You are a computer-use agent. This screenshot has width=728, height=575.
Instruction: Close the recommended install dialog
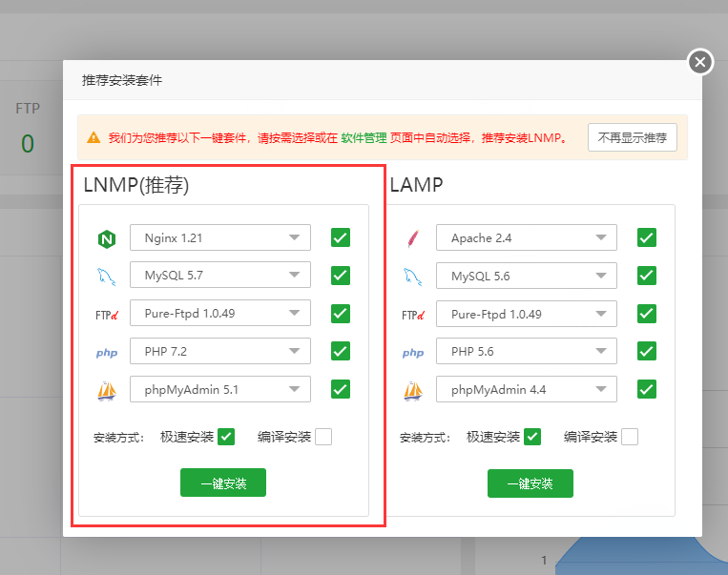pos(700,62)
